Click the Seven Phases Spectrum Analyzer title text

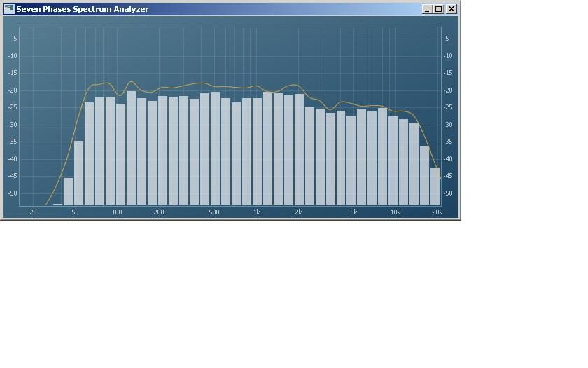tap(82, 9)
